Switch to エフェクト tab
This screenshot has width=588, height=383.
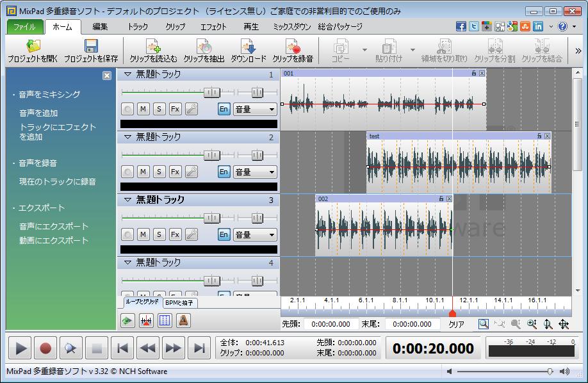click(x=213, y=27)
